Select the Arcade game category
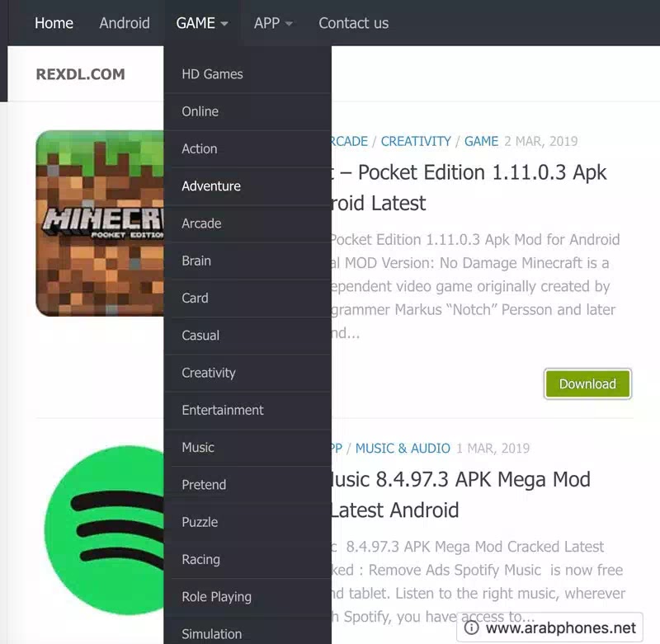 200,223
